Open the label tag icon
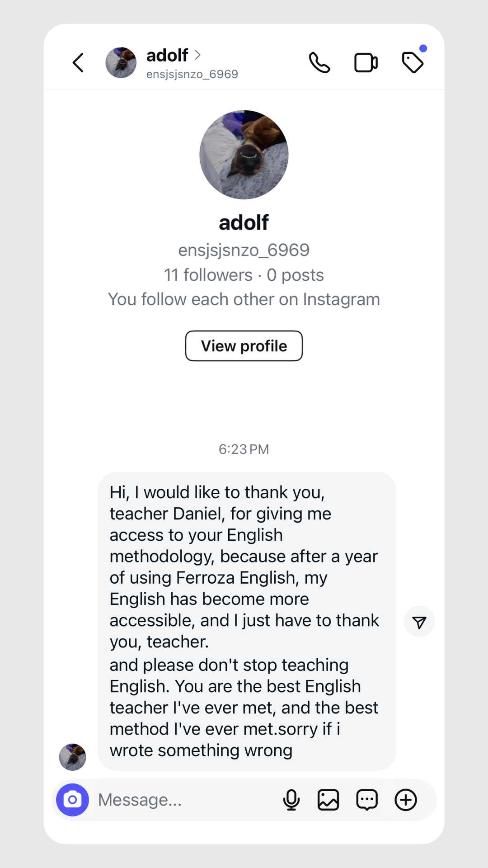Screen dimensions: 488x868 (x=413, y=62)
